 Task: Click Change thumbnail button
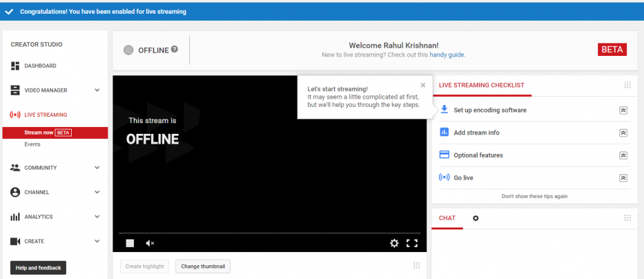click(203, 266)
